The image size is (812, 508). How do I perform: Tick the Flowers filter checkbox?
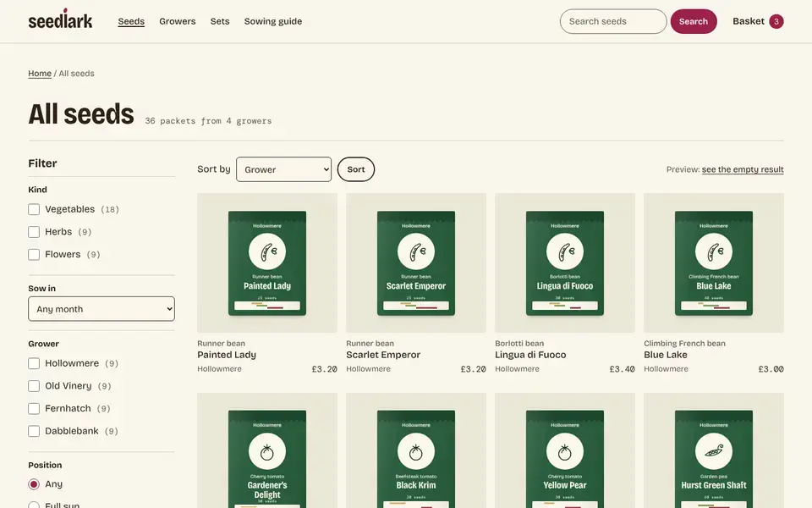34,255
